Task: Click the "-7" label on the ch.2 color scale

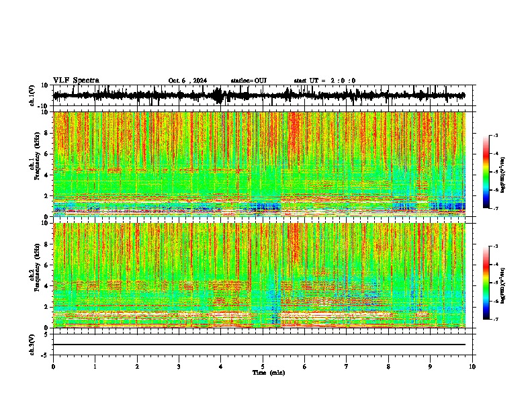Action: 495,319
